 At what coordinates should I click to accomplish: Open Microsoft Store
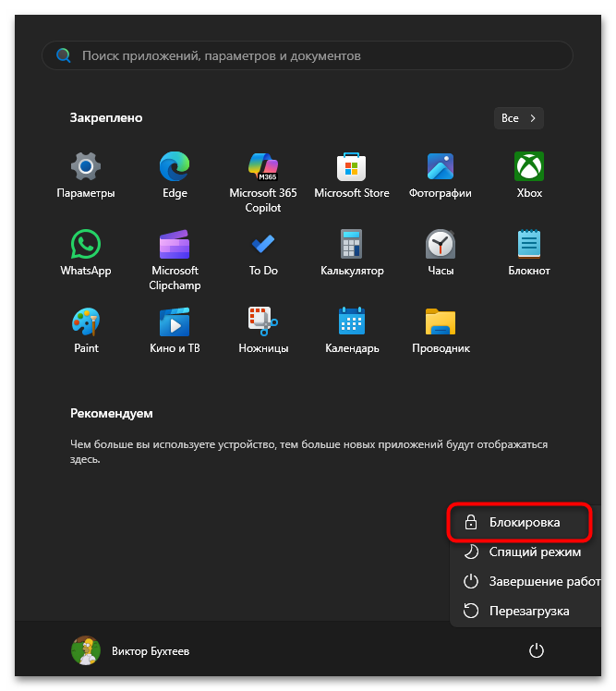click(352, 176)
